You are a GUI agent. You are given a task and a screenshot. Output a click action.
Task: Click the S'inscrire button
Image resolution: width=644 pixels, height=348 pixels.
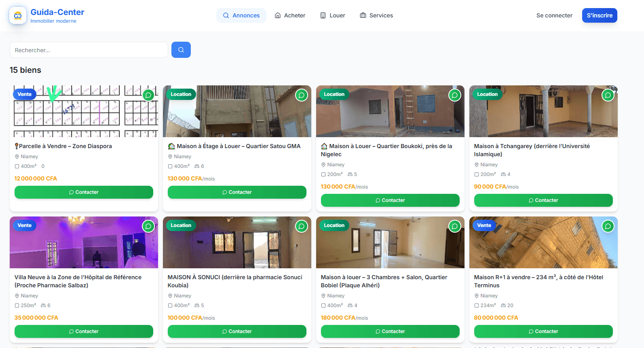pyautogui.click(x=600, y=15)
